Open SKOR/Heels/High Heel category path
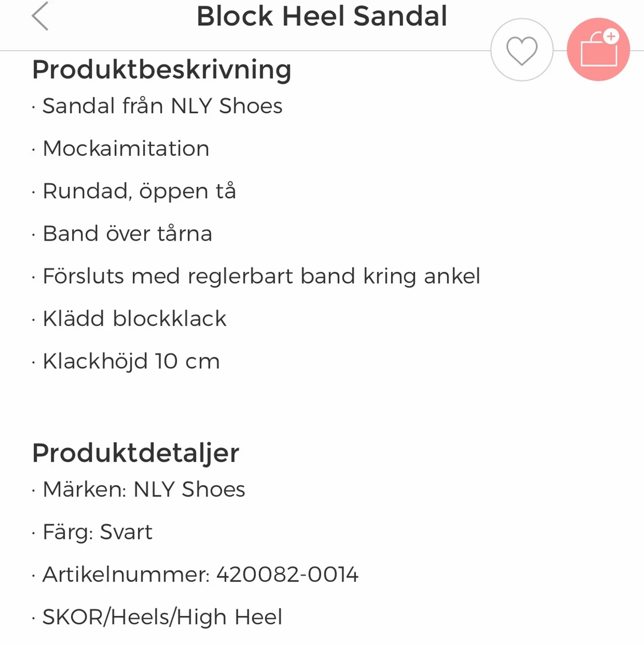The width and height of the screenshot is (644, 645). click(163, 618)
